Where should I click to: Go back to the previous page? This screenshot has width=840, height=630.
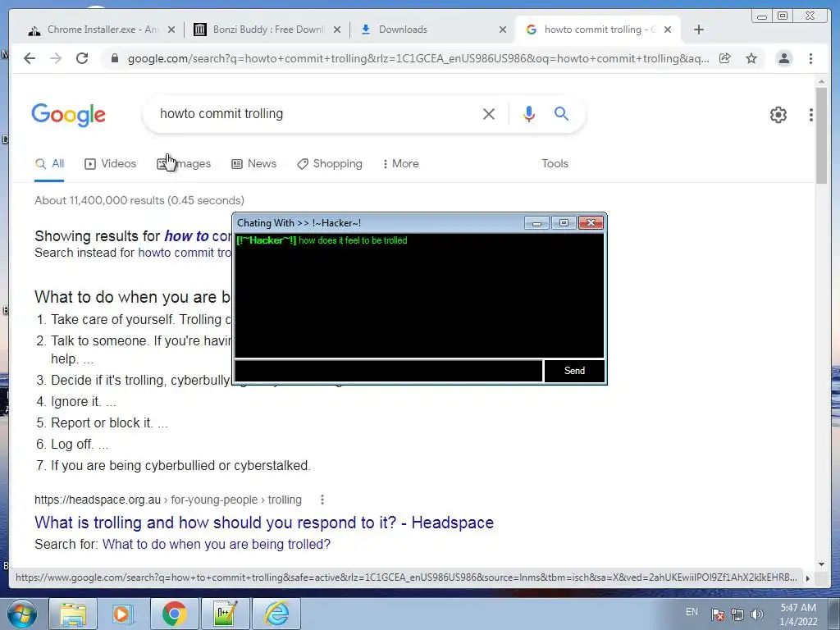30,58
